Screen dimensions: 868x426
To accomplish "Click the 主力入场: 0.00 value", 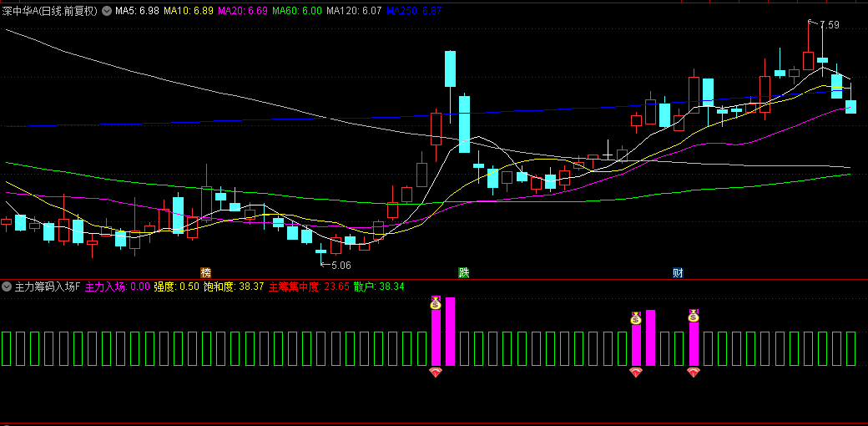I will pyautogui.click(x=118, y=287).
